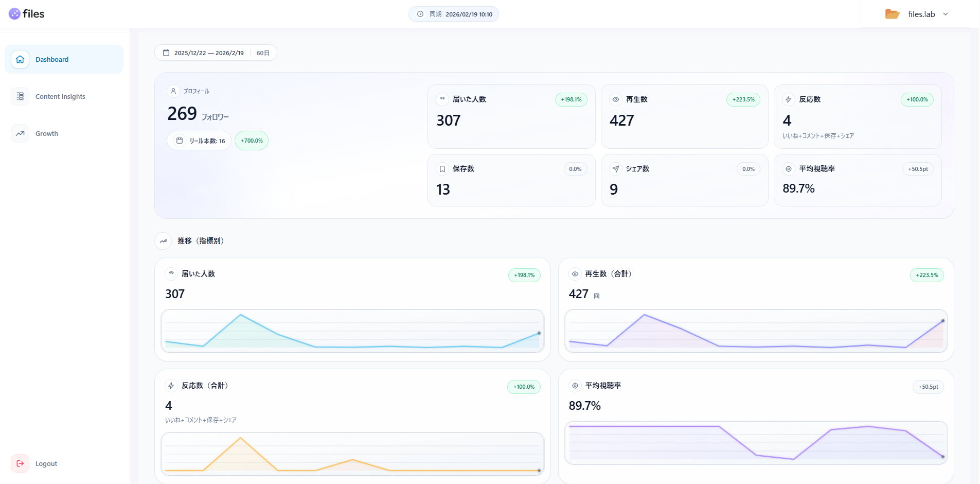980x484 pixels.
Task: Click the 届いた人数 line chart
Action: tap(352, 331)
